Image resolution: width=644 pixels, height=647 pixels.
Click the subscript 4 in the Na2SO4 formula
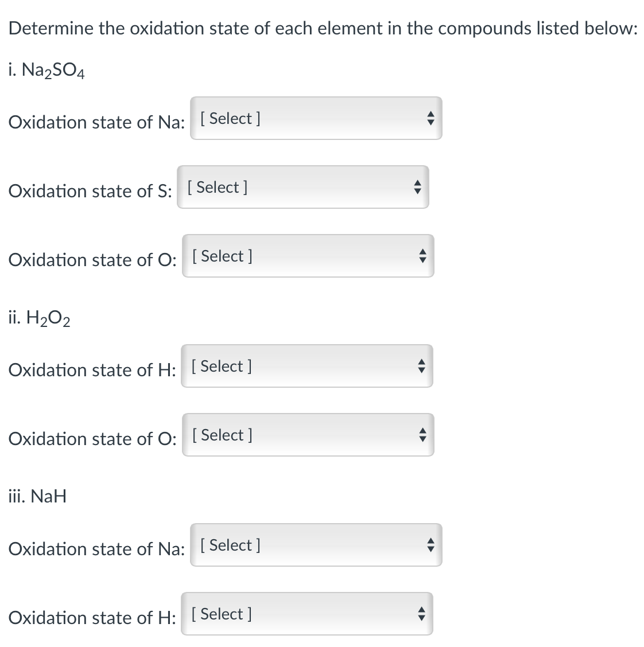tap(80, 75)
